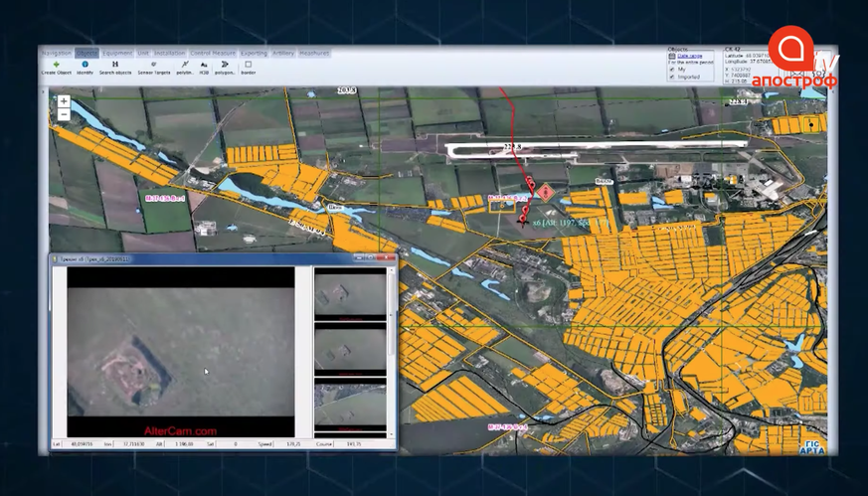This screenshot has width=868, height=496.
Task: Select the polygon drawing tool
Action: pos(225,65)
